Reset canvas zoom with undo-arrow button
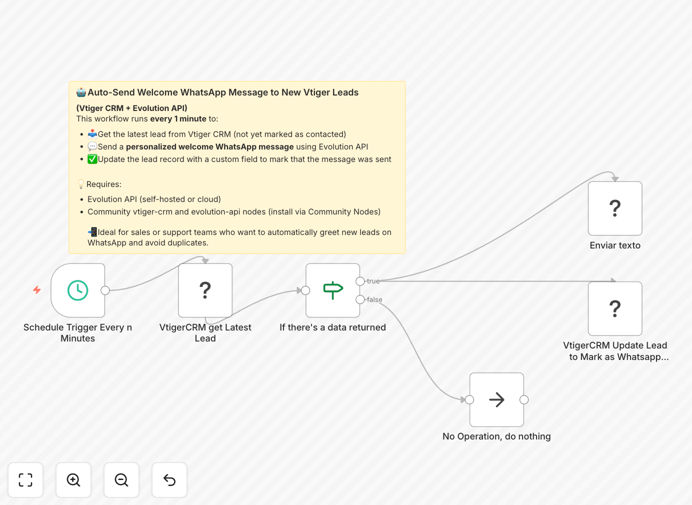Screen dimensions: 692x505 (x=169, y=480)
